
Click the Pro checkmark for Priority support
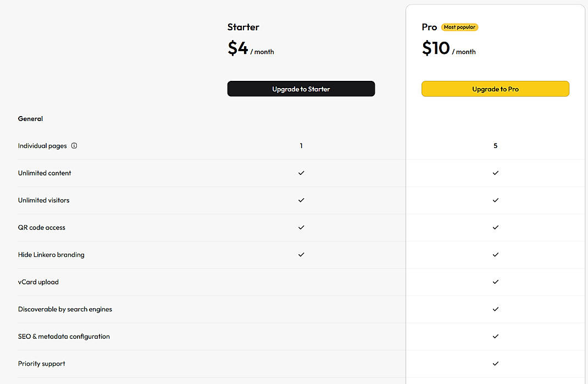tap(495, 364)
